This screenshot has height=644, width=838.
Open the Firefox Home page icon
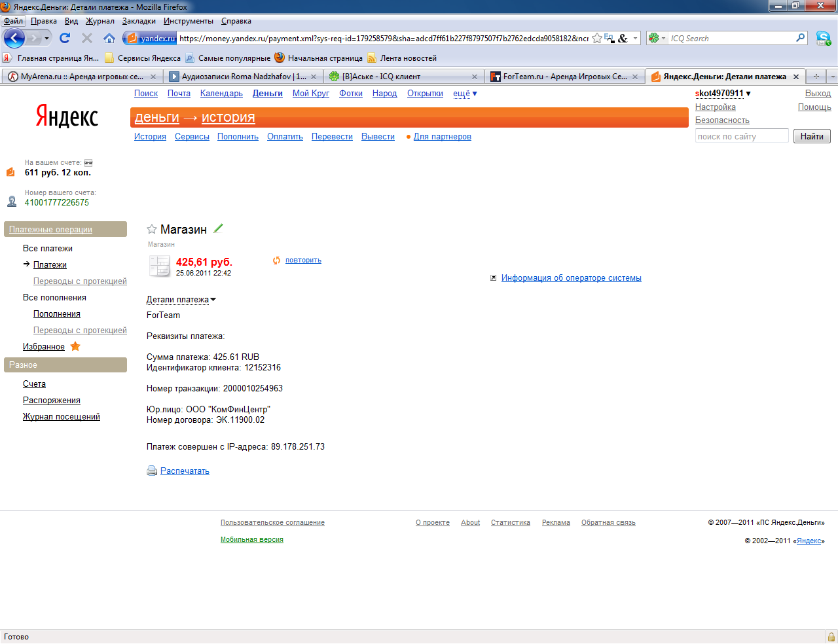pos(109,38)
